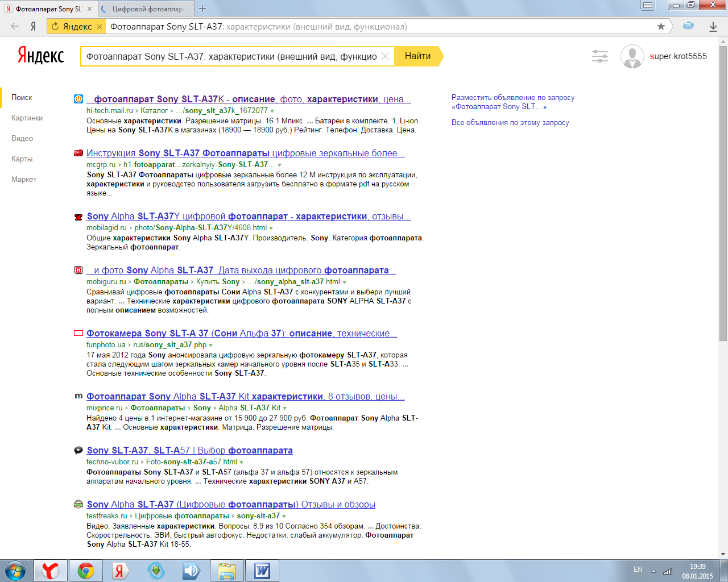This screenshot has height=582, width=728.
Task: Close the Фотоаппарат Sony SL tab
Action: tap(89, 9)
